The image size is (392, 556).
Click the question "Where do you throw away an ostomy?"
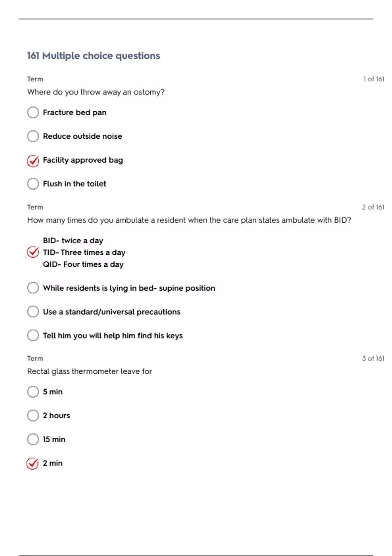point(96,92)
